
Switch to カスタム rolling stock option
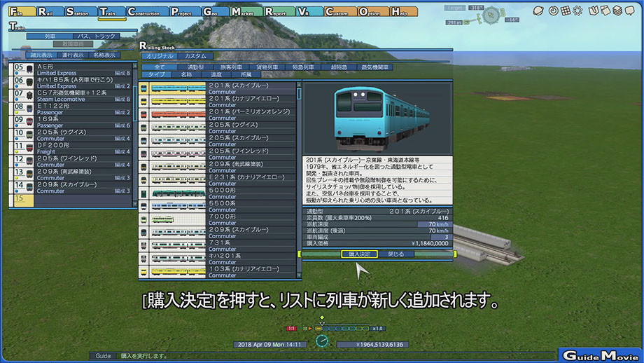[x=195, y=56]
